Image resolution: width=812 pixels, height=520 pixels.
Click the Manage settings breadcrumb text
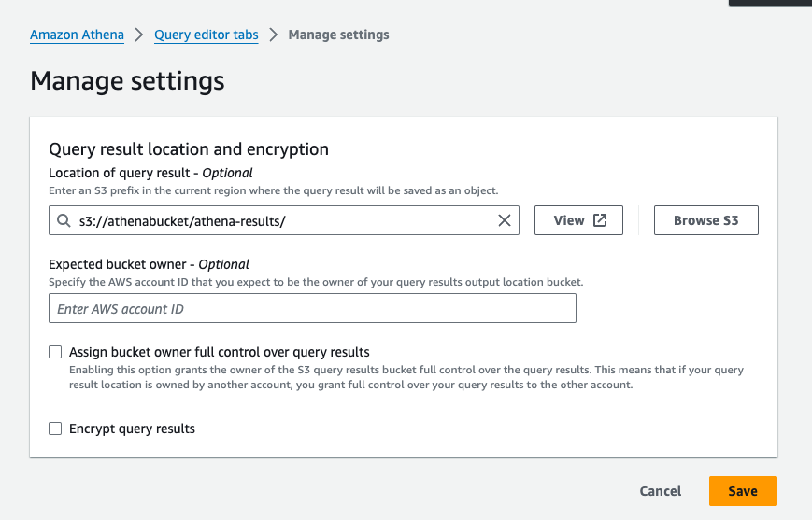pyautogui.click(x=338, y=35)
